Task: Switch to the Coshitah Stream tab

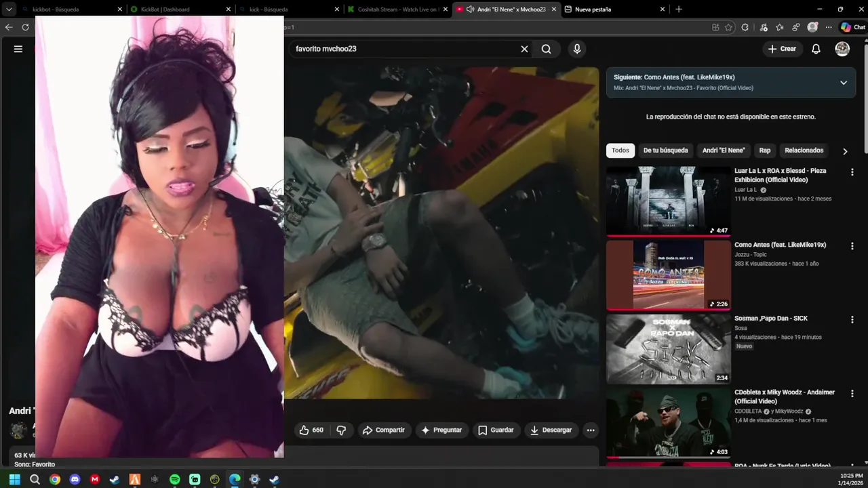Action: pos(397,9)
